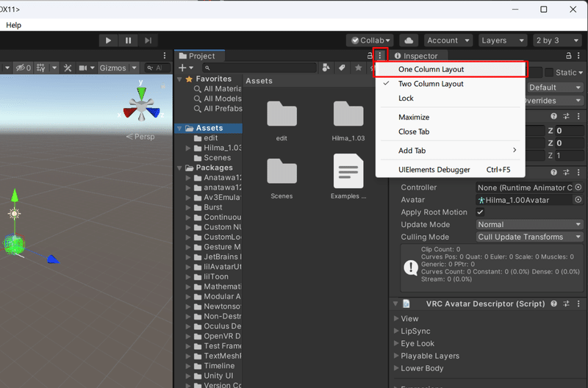The width and height of the screenshot is (588, 388).
Task: Click the star icon to save search
Action: pyautogui.click(x=359, y=68)
